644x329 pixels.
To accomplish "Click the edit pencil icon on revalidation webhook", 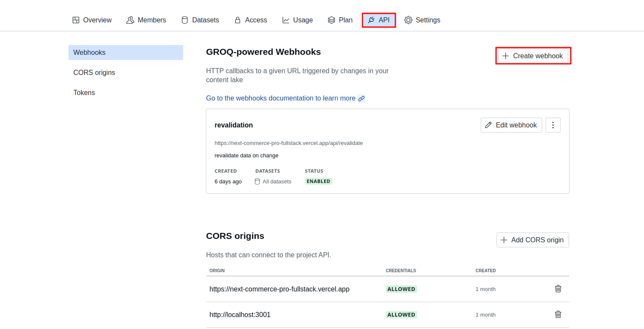I will pyautogui.click(x=488, y=125).
